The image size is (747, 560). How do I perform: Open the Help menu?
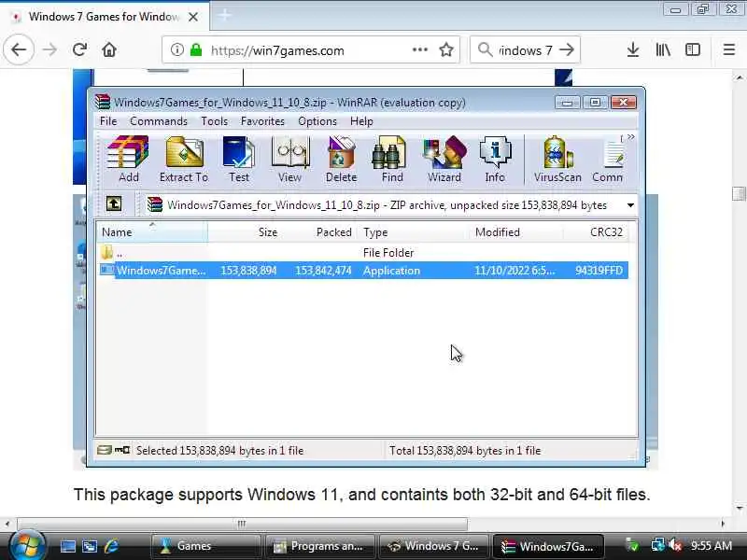coord(361,121)
